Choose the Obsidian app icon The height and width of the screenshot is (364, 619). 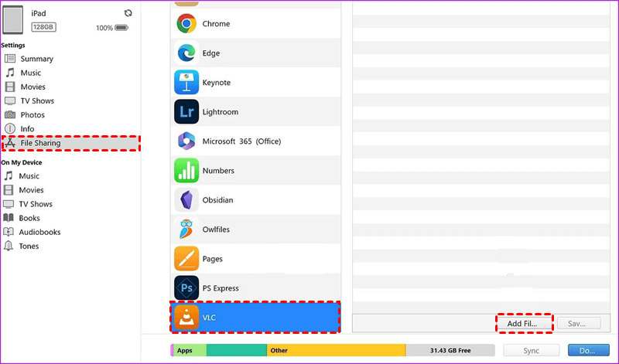(186, 200)
